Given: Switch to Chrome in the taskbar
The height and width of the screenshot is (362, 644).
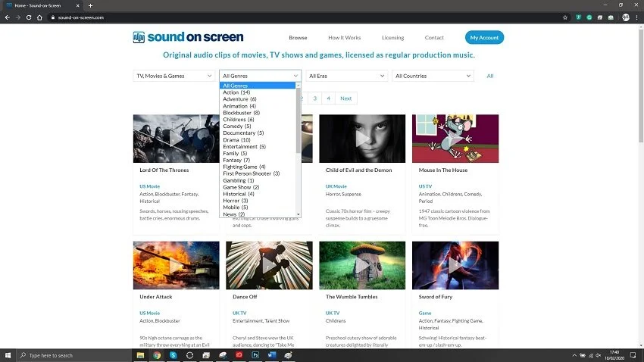Looking at the screenshot, I should point(157,355).
